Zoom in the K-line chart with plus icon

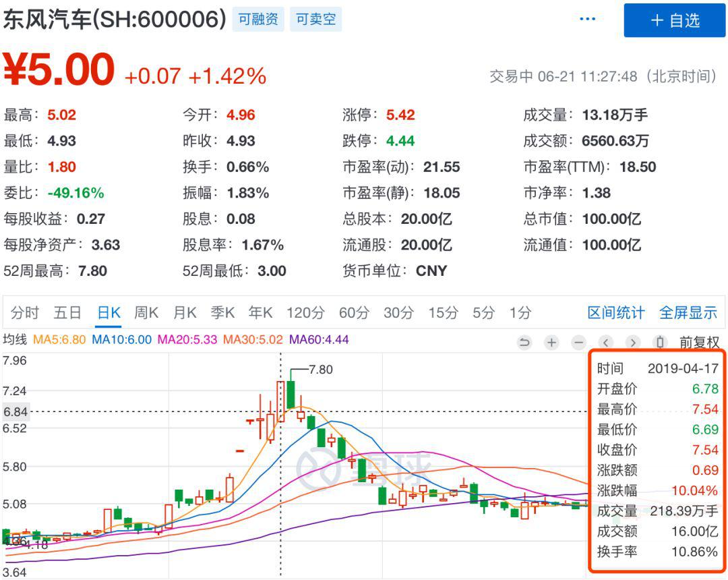551,343
